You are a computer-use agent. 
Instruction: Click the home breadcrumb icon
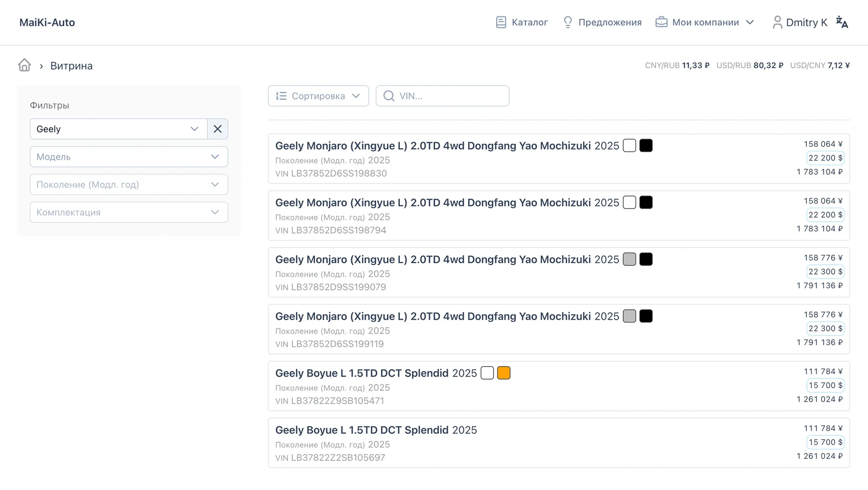(x=25, y=65)
